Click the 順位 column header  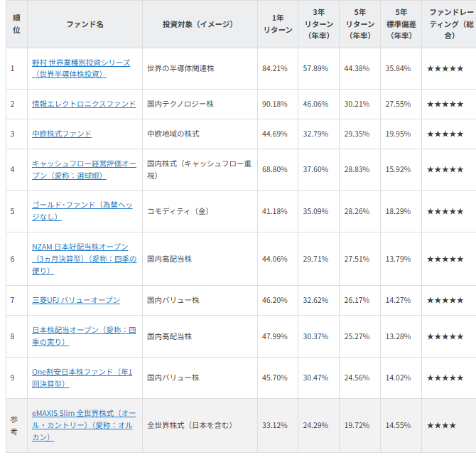tap(17, 24)
